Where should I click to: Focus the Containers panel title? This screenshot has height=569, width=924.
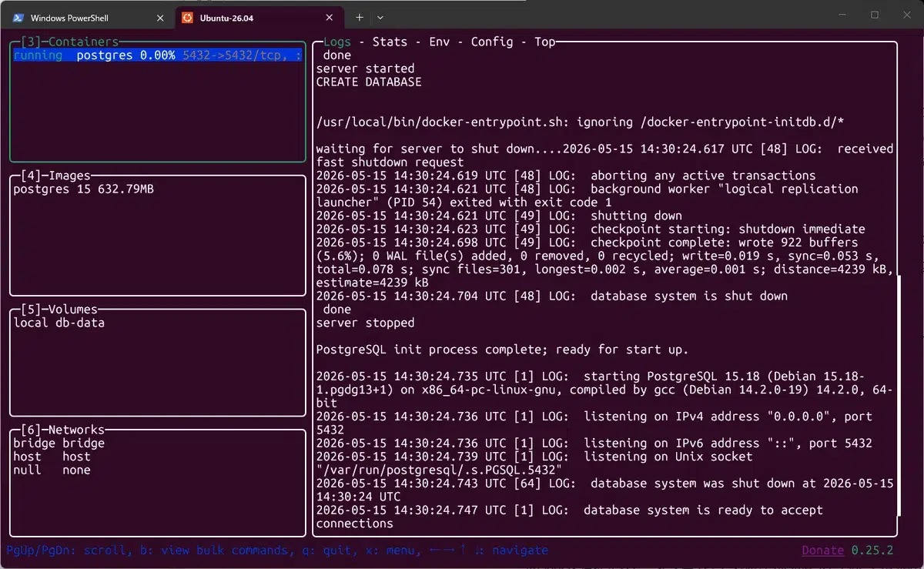(x=70, y=42)
